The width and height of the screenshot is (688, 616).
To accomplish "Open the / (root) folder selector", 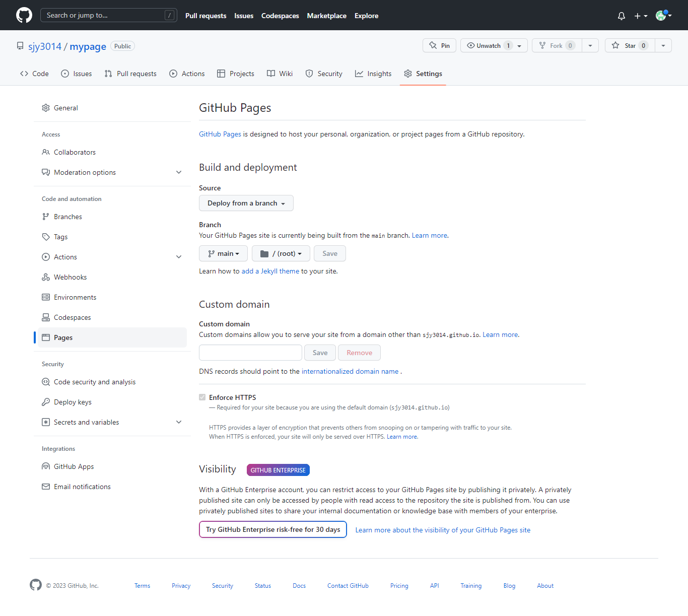I will [x=281, y=253].
